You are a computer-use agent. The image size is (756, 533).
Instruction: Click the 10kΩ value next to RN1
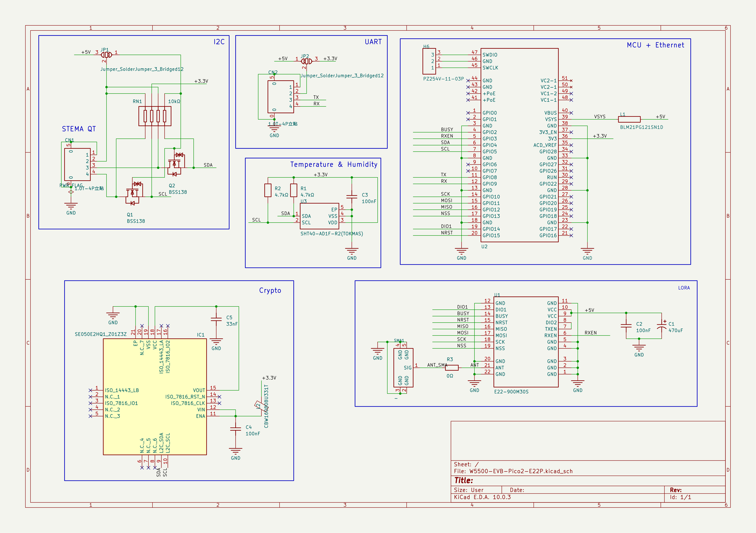tap(174, 101)
